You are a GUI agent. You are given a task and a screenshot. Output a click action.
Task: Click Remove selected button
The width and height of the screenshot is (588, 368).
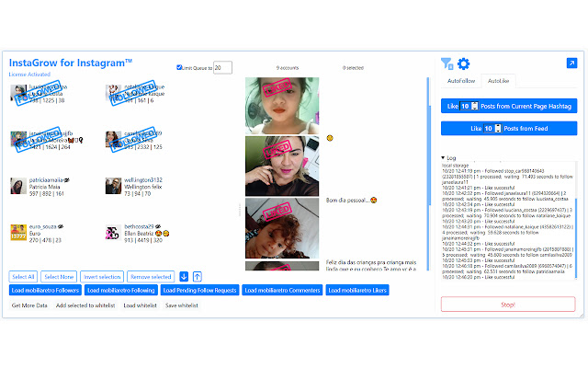151,277
